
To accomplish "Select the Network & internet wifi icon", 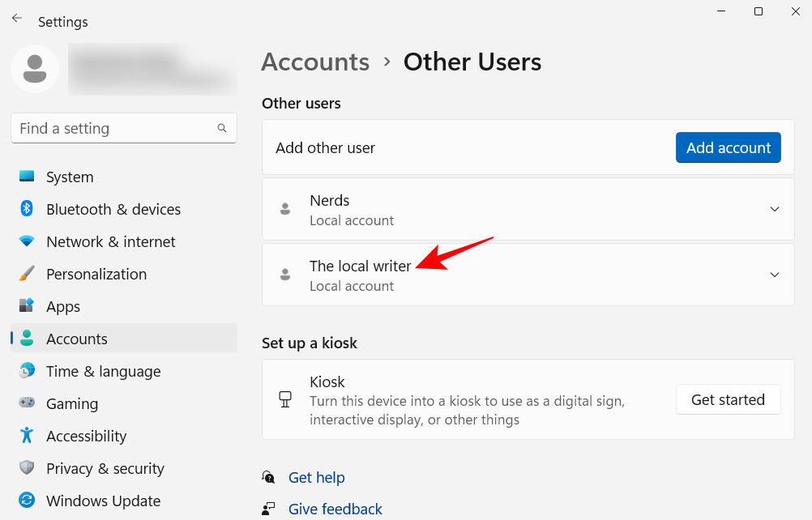I will 27,241.
